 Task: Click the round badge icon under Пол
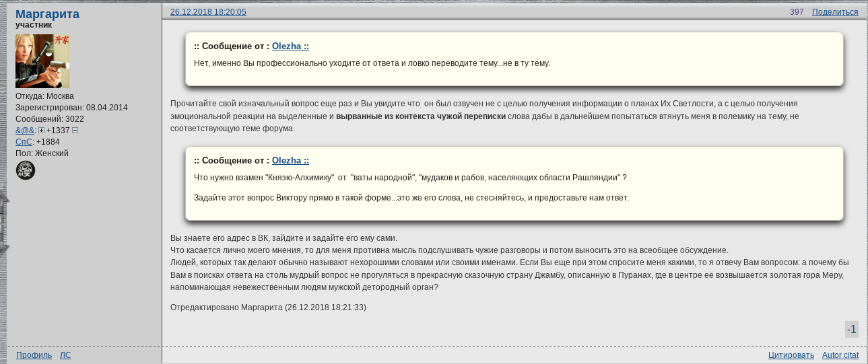[x=26, y=170]
